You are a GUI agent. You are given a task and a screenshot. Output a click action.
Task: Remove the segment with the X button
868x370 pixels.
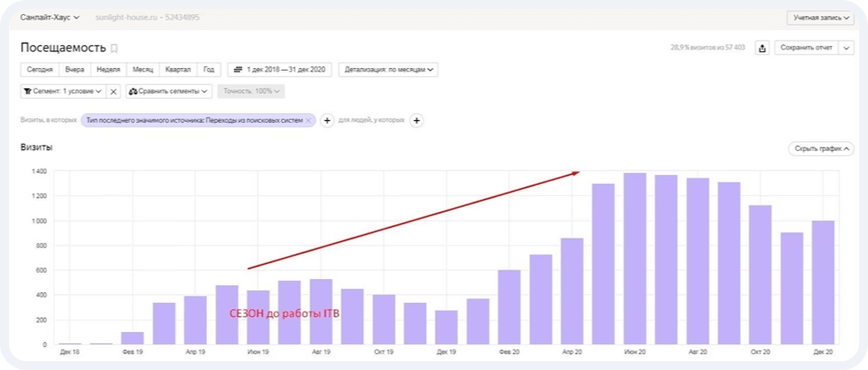(114, 91)
